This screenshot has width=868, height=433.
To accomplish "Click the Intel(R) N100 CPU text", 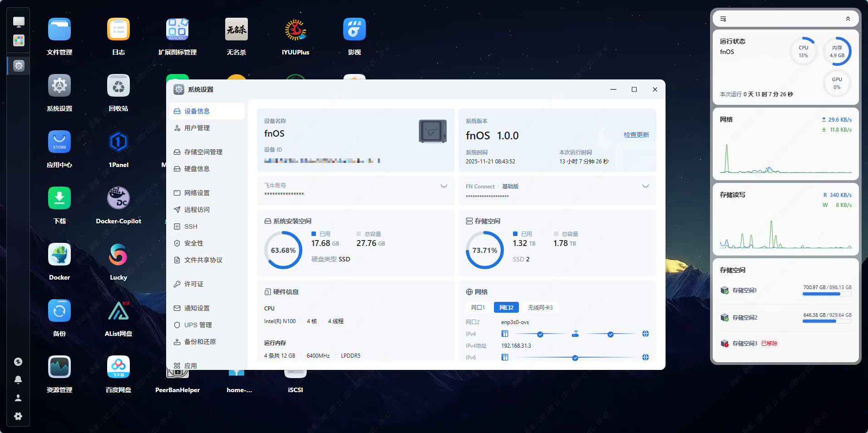I will click(280, 321).
